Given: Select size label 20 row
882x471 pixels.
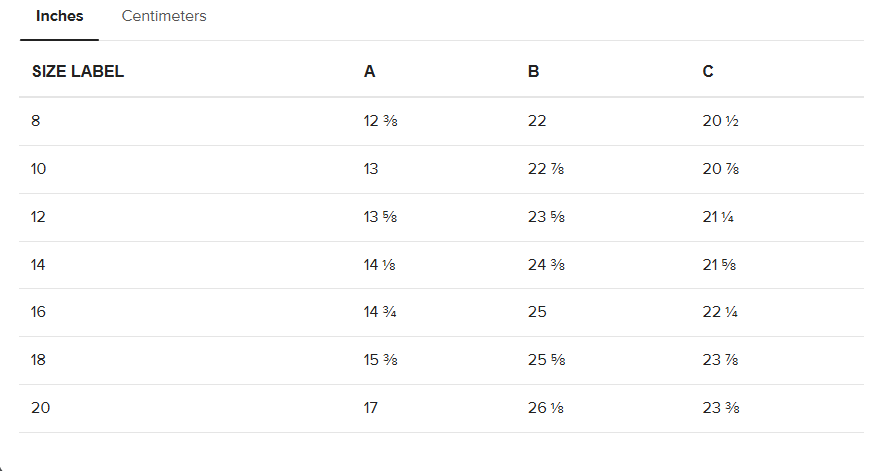Looking at the screenshot, I should (x=442, y=408).
